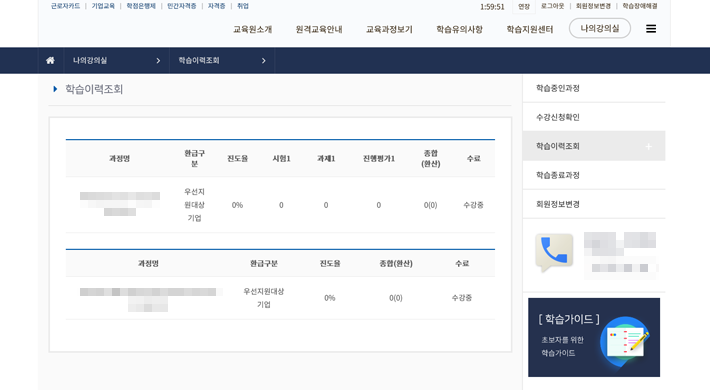
Task: Click the 근로자카드 top link
Action: pos(65,6)
